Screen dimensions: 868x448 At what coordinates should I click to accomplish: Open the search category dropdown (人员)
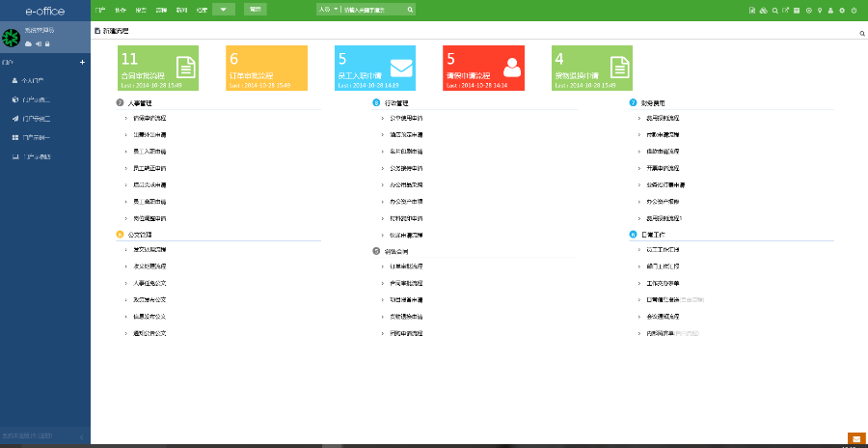coord(328,10)
